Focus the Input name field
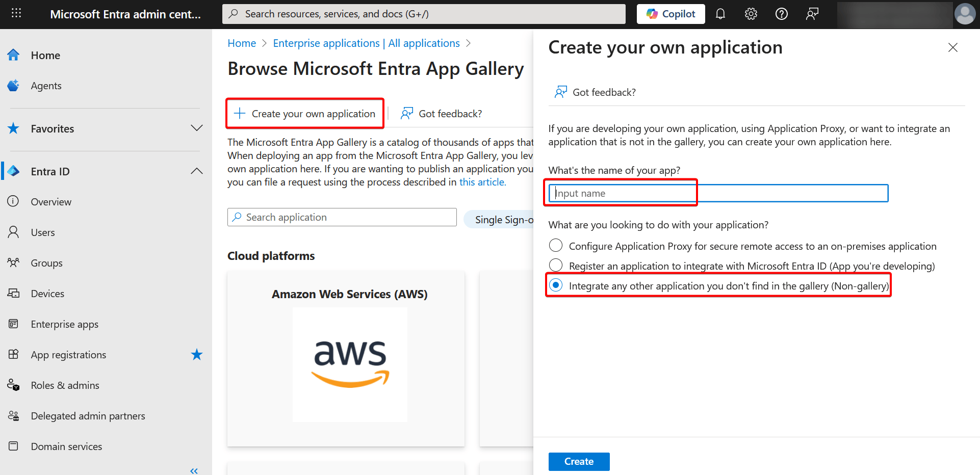 coord(718,193)
